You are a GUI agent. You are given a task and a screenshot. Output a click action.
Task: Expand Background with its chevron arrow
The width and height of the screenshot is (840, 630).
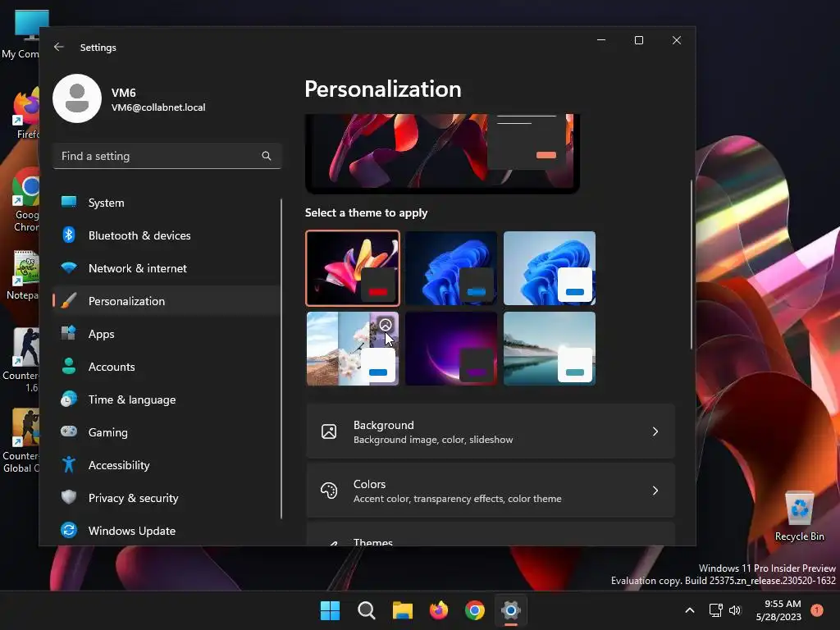click(x=655, y=431)
